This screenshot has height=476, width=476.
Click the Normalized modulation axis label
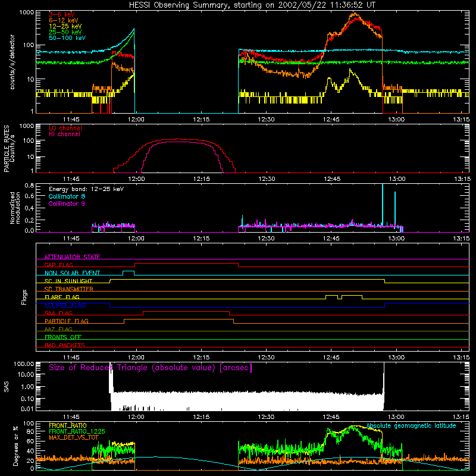15,208
